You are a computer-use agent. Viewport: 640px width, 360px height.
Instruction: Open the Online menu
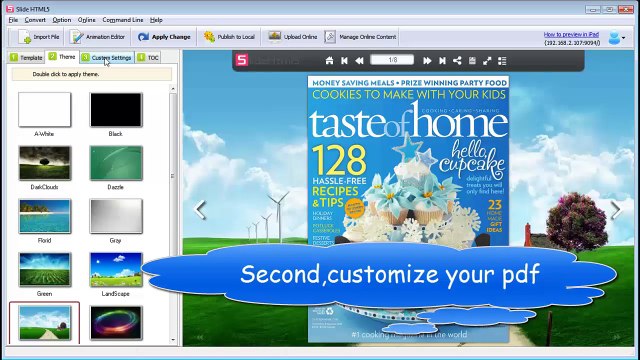[87, 20]
